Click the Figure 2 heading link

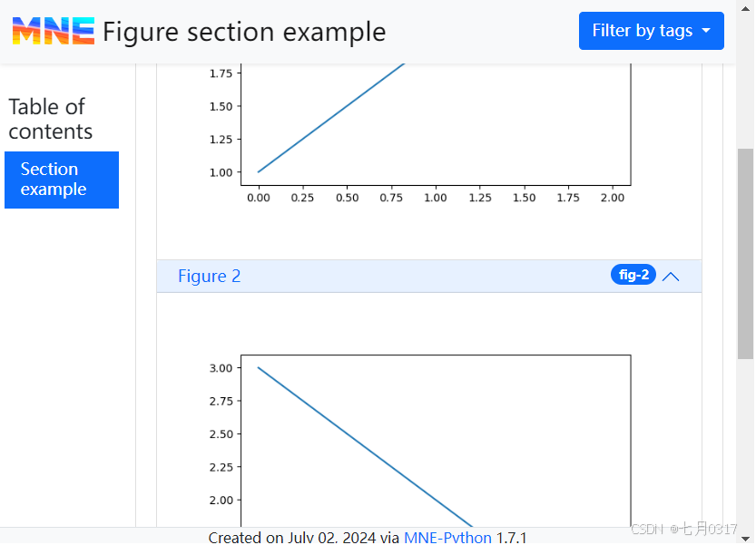210,277
